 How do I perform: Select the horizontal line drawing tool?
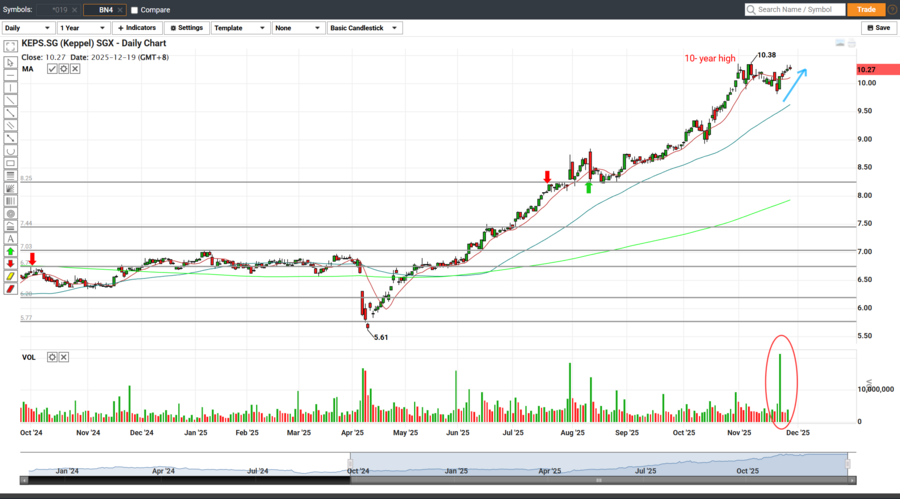(x=10, y=75)
